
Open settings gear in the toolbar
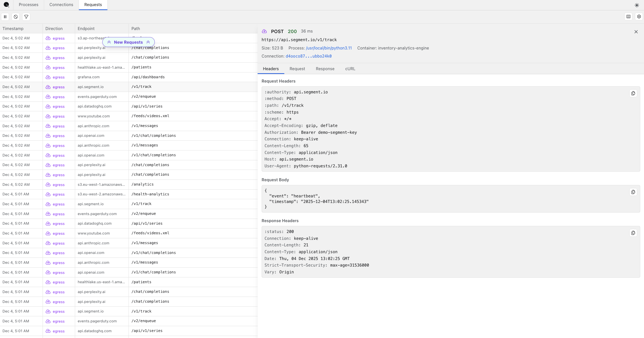tap(639, 17)
